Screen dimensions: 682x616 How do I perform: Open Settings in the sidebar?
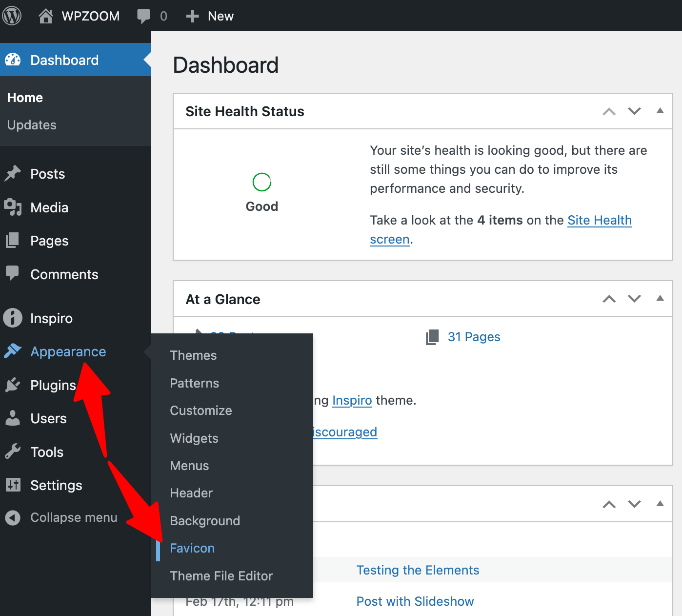[x=56, y=485]
